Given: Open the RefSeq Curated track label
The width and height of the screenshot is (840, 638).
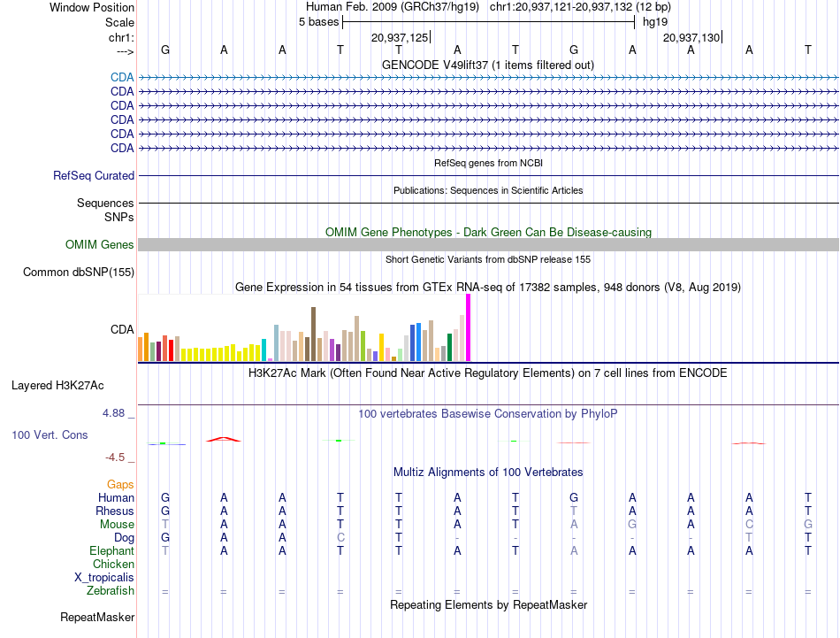Looking at the screenshot, I should coord(94,175).
